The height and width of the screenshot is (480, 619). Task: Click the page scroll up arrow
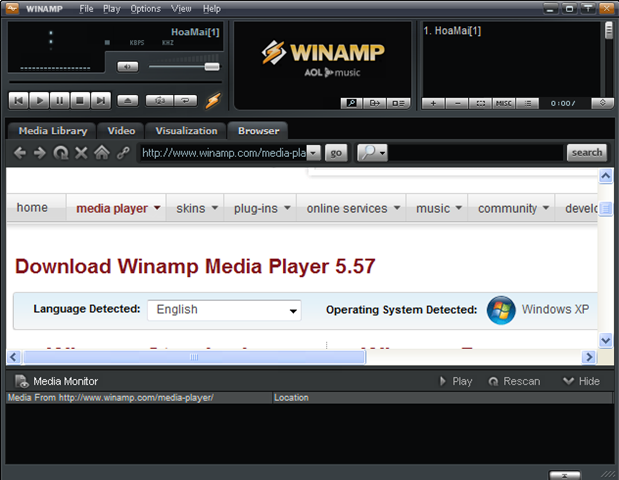606,176
